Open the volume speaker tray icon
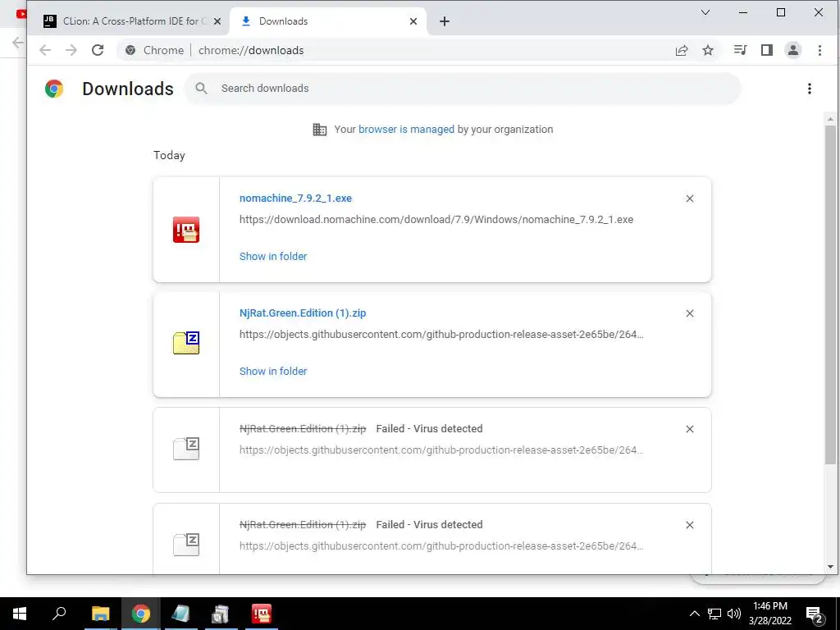 coord(734,614)
